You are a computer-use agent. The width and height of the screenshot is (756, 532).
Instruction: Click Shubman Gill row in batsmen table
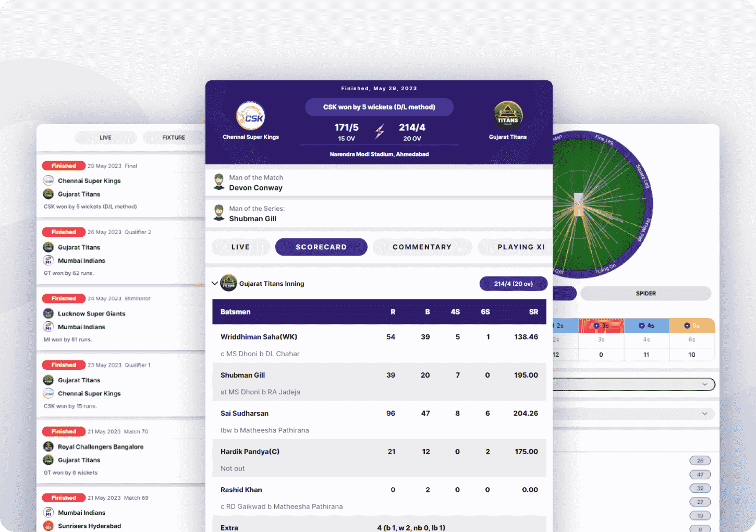pos(379,382)
